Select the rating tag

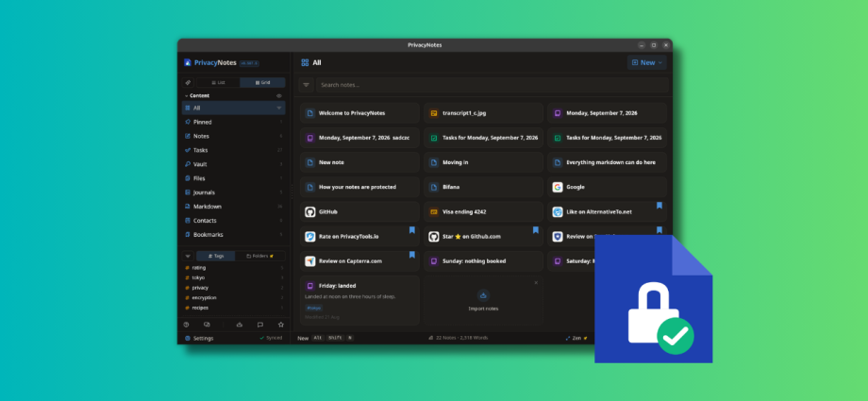234,268
